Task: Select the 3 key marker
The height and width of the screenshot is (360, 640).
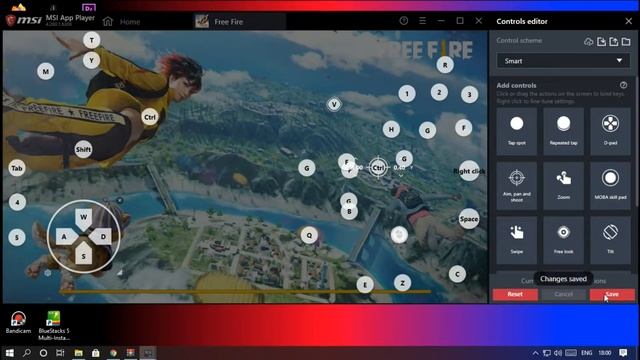Action: (x=469, y=95)
